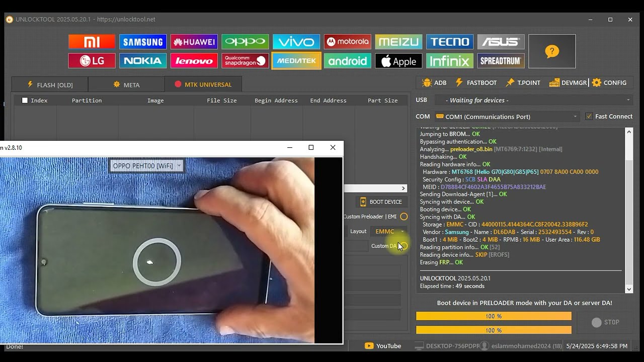The width and height of the screenshot is (644, 362).
Task: Open the ADB tools
Action: [434, 83]
